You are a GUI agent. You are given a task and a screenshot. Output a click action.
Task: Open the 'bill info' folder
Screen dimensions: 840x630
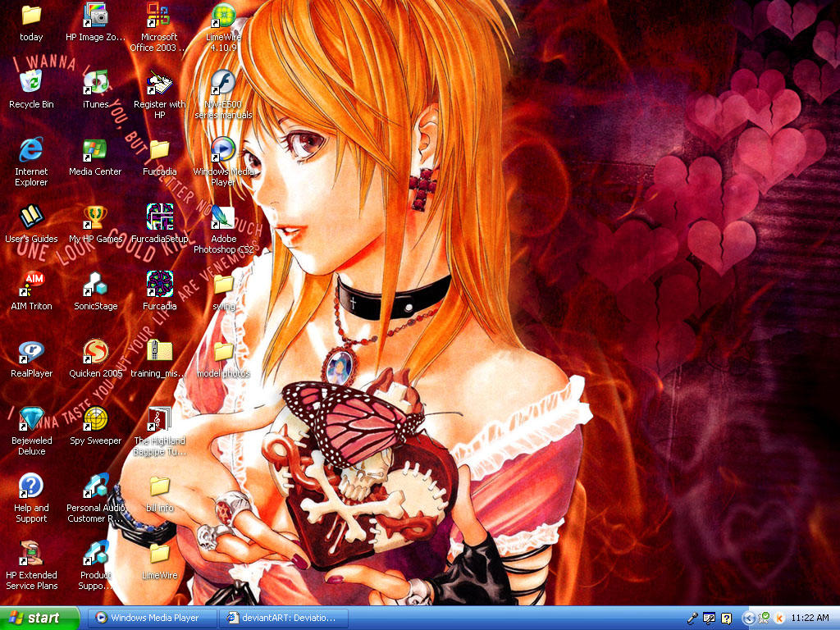159,486
